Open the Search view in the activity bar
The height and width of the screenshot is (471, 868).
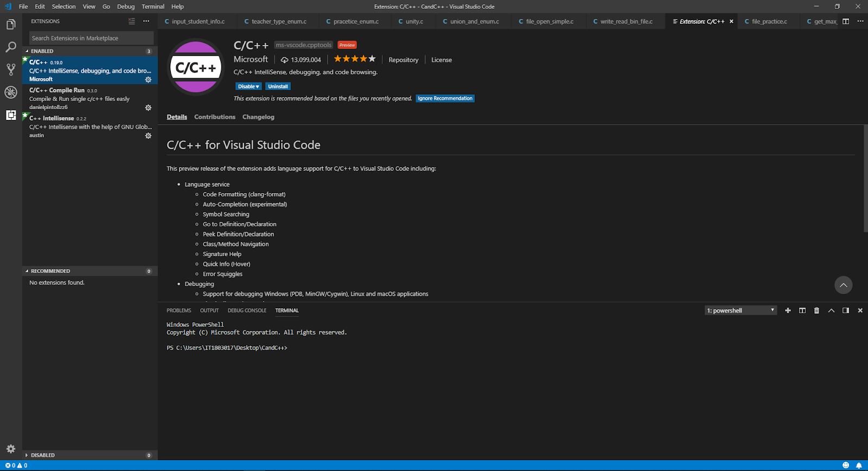(x=11, y=47)
